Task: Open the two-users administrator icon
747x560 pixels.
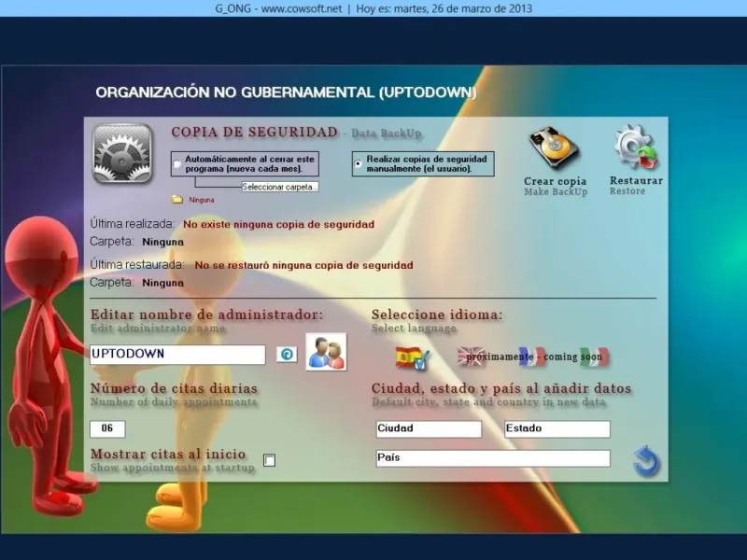Action: click(326, 353)
